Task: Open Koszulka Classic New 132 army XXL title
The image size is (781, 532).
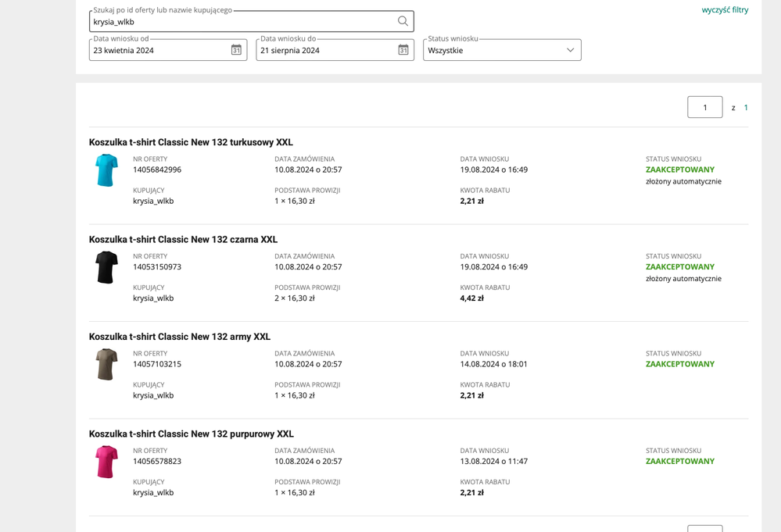Action: (180, 337)
